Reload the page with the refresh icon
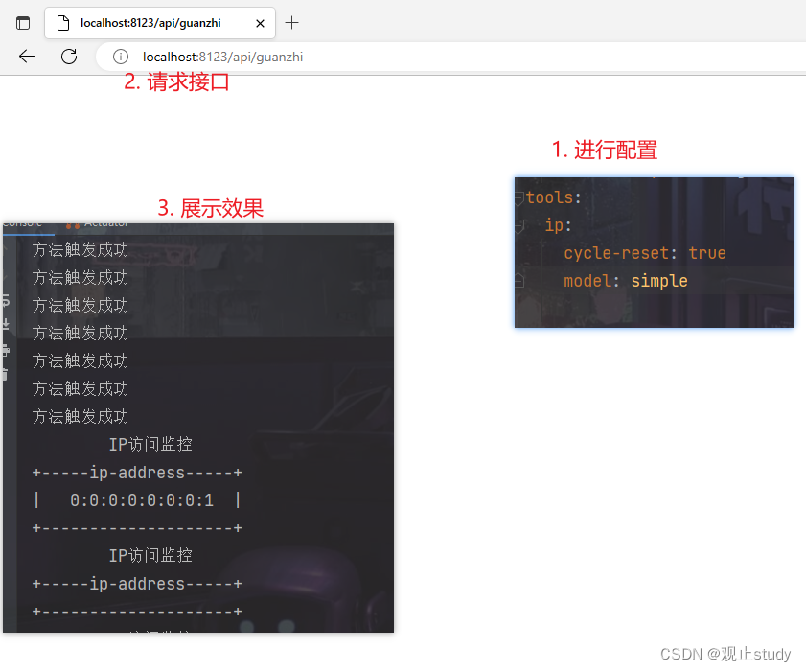Viewport: 806px width, 672px height. click(x=68, y=56)
